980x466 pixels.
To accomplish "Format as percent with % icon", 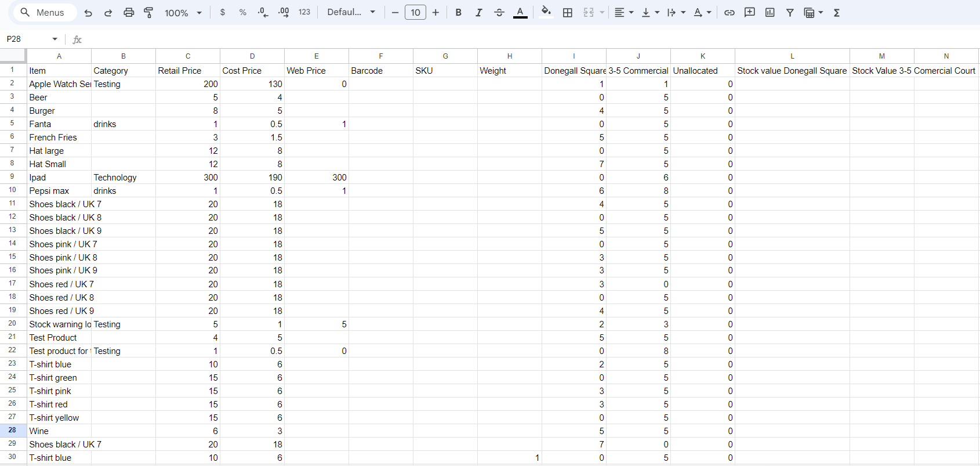I will [x=243, y=12].
